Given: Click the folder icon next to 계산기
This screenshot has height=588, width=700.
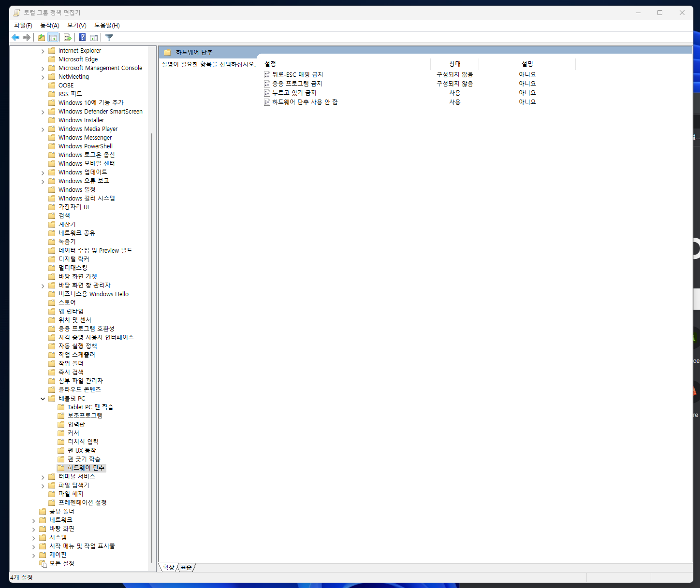Looking at the screenshot, I should click(x=52, y=224).
